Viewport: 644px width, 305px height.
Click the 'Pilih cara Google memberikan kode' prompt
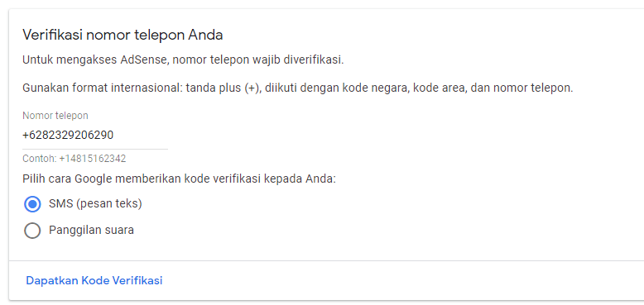pyautogui.click(x=179, y=179)
